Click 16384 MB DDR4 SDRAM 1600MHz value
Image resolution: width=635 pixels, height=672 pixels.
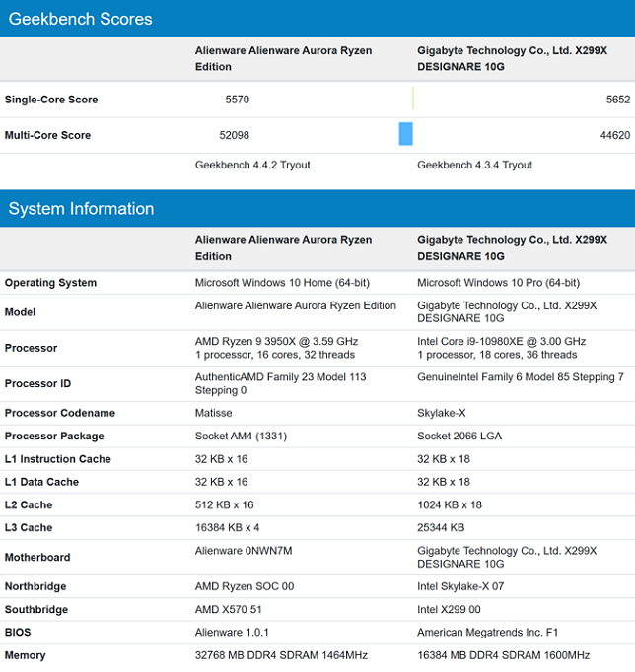(x=504, y=655)
